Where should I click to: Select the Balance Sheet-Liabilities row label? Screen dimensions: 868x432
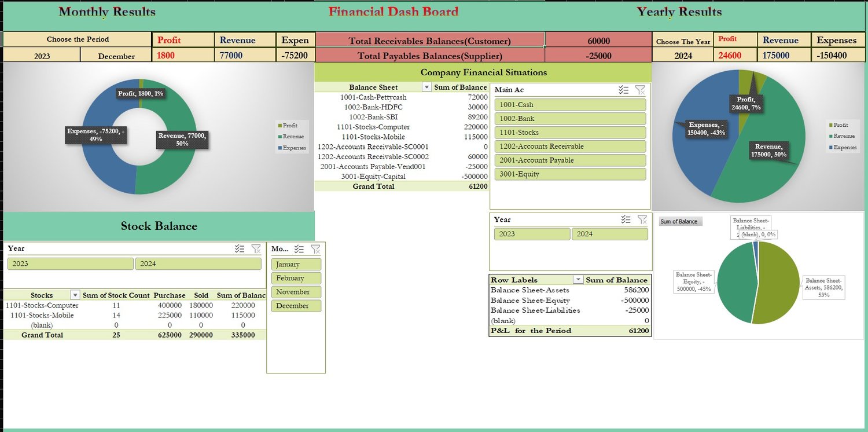[535, 310]
